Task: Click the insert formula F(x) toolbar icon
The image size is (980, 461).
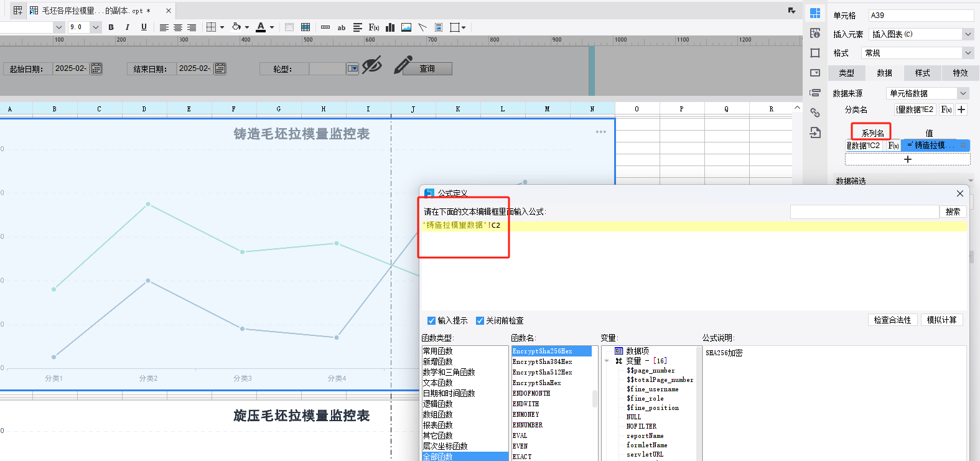Action: point(373,27)
